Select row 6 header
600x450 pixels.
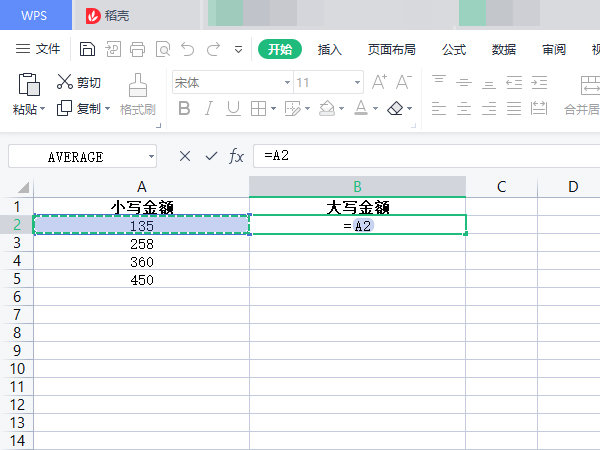point(17,297)
